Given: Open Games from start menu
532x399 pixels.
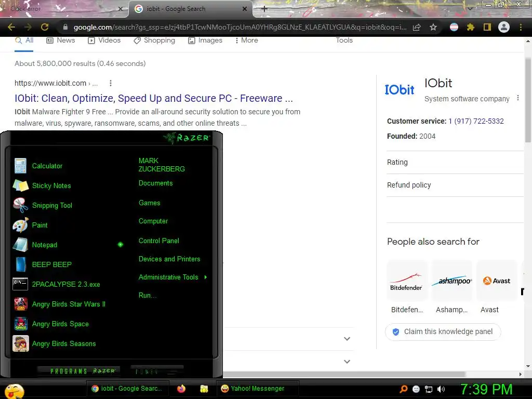Looking at the screenshot, I should pyautogui.click(x=149, y=203).
